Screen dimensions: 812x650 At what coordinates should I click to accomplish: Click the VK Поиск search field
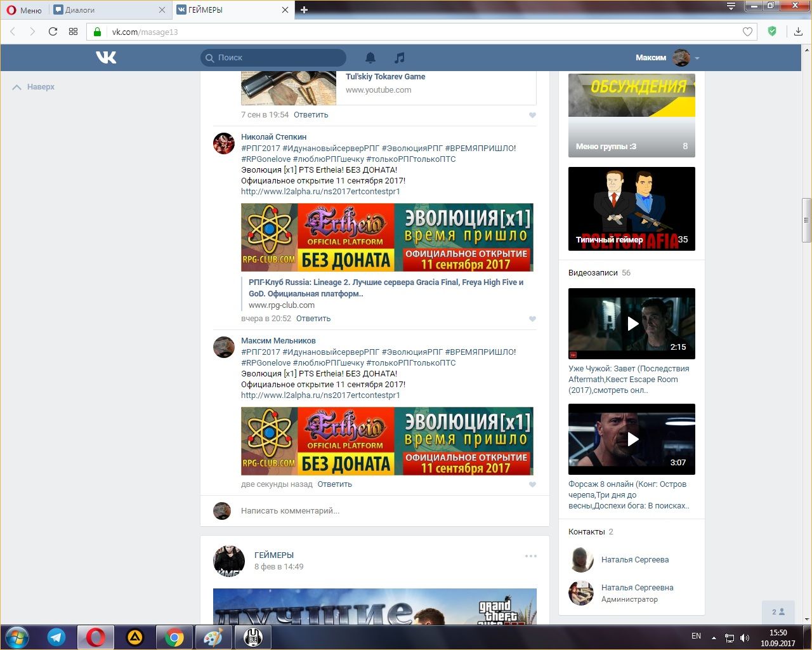click(x=273, y=57)
